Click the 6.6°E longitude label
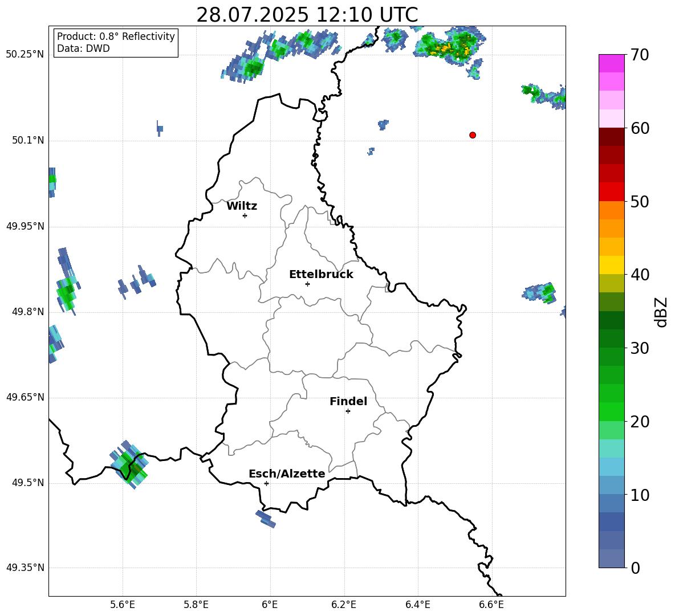 (491, 605)
